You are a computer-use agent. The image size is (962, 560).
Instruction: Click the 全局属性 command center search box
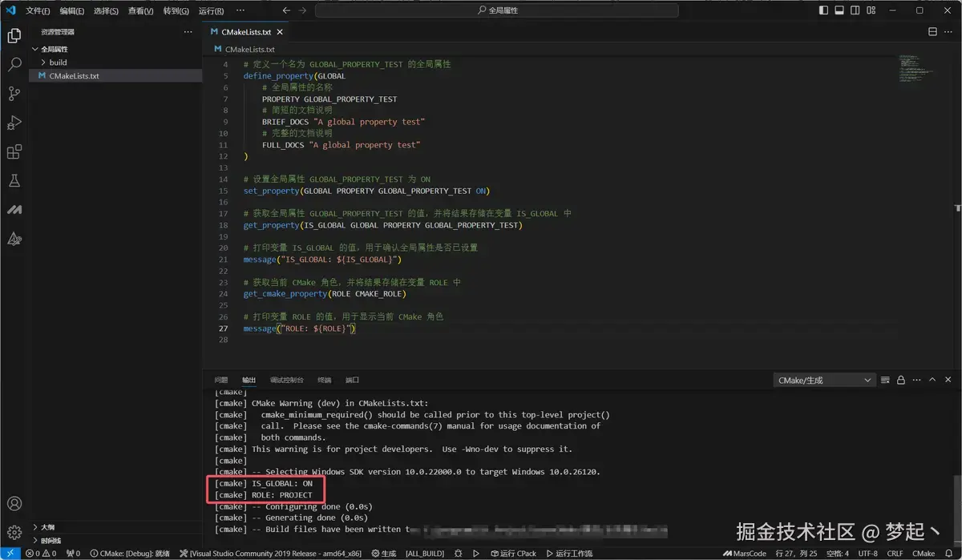click(x=496, y=10)
